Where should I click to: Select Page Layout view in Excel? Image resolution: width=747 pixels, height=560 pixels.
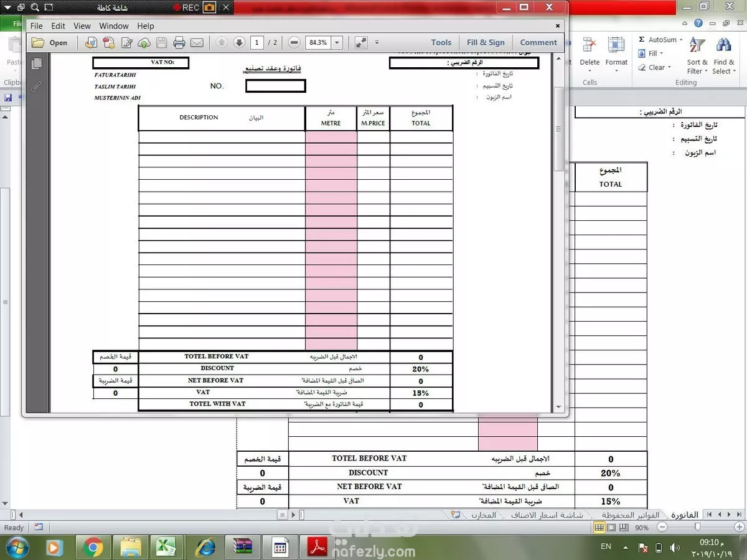[x=611, y=528]
